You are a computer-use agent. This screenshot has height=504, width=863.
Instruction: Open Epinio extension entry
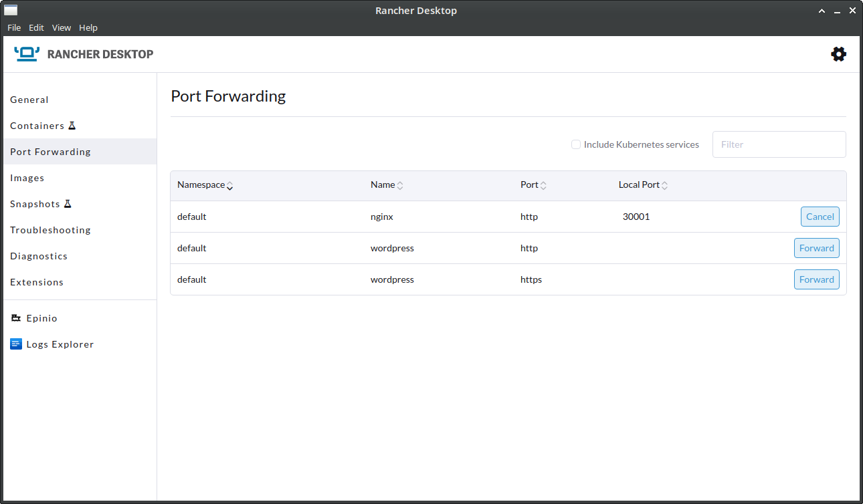tap(80, 318)
